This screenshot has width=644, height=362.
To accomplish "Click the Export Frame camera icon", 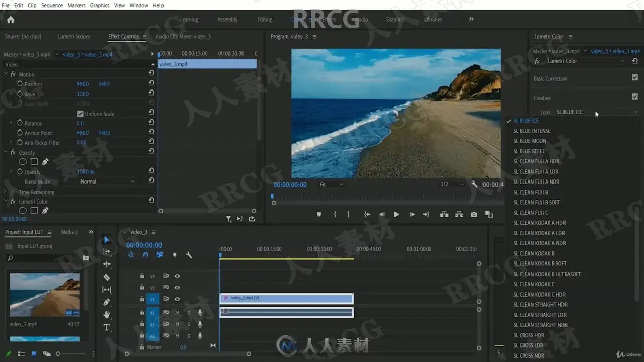I will (474, 214).
